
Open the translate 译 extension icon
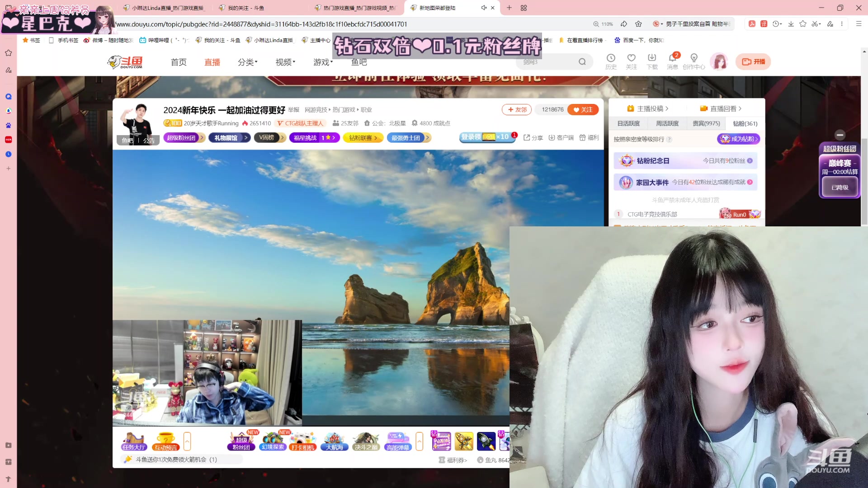pos(764,24)
